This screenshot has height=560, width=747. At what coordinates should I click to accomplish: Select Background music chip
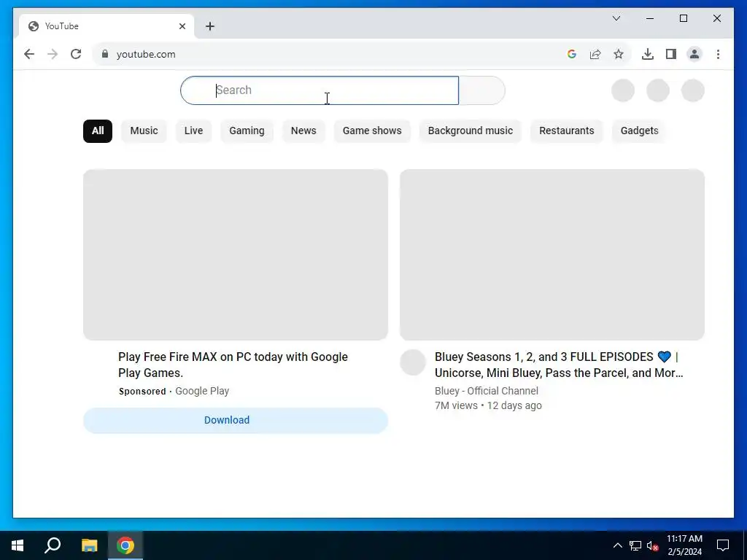click(471, 131)
